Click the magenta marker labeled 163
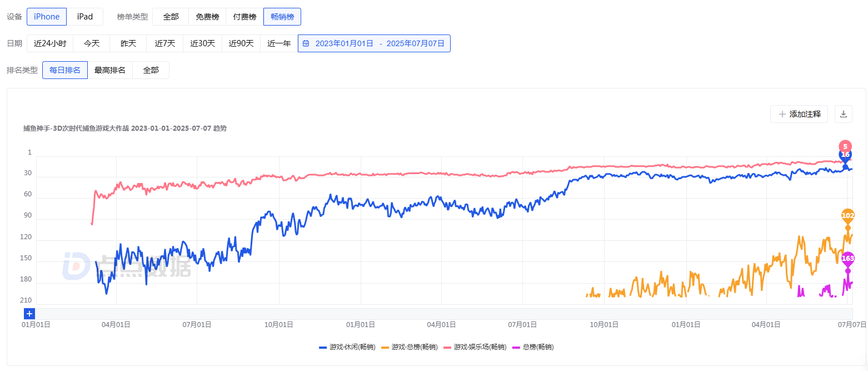 pyautogui.click(x=848, y=258)
